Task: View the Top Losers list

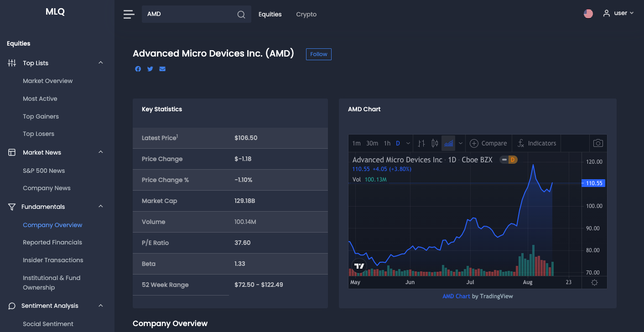Action: tap(39, 134)
